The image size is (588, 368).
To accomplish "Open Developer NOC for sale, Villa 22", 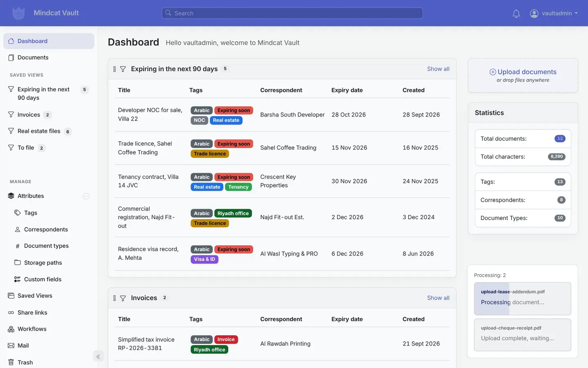I will [x=150, y=114].
